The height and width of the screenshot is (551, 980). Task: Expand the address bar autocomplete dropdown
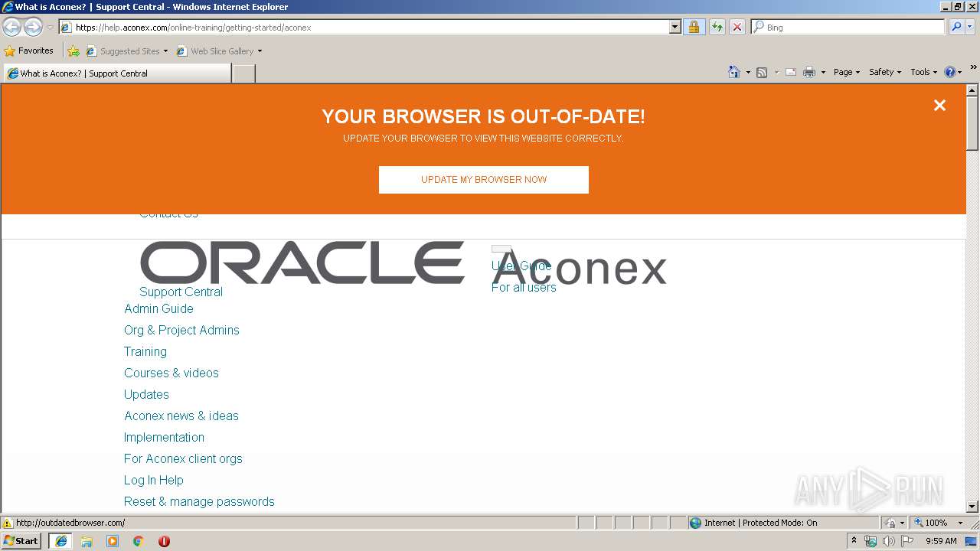click(675, 28)
